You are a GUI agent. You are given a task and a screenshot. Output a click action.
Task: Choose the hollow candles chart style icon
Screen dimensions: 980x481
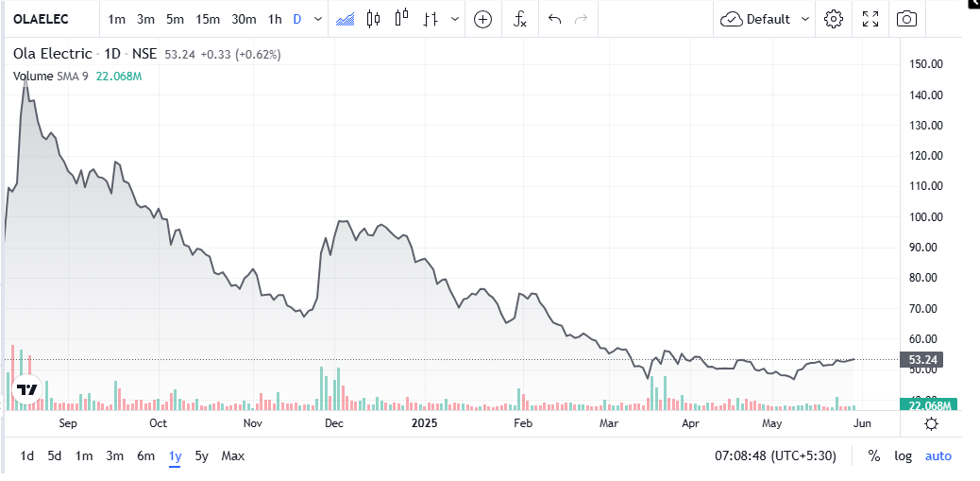(x=402, y=20)
